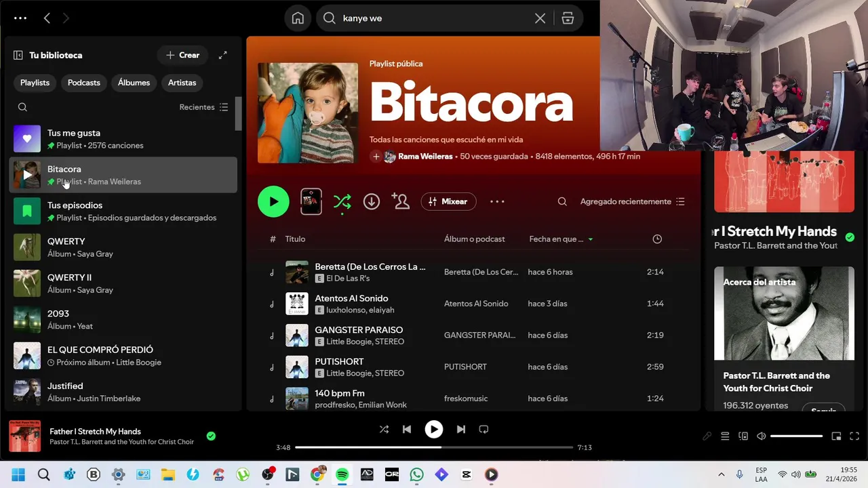Clear the search field text
The height and width of the screenshot is (488, 868).
click(x=540, y=18)
